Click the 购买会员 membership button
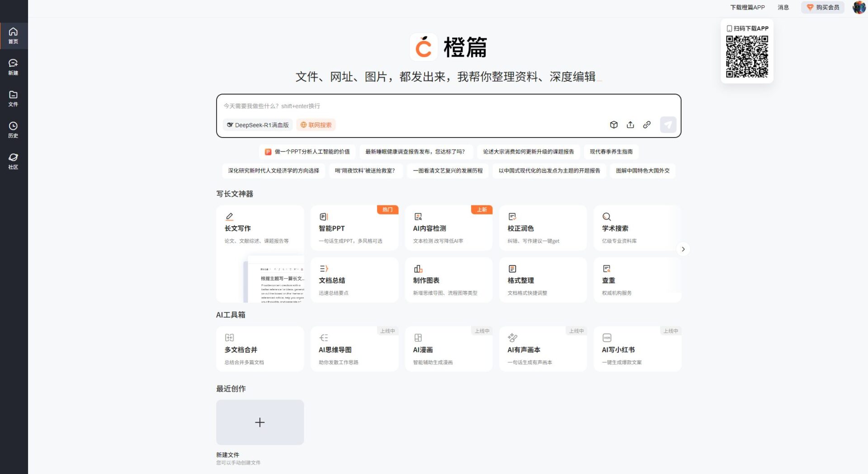 tap(823, 7)
